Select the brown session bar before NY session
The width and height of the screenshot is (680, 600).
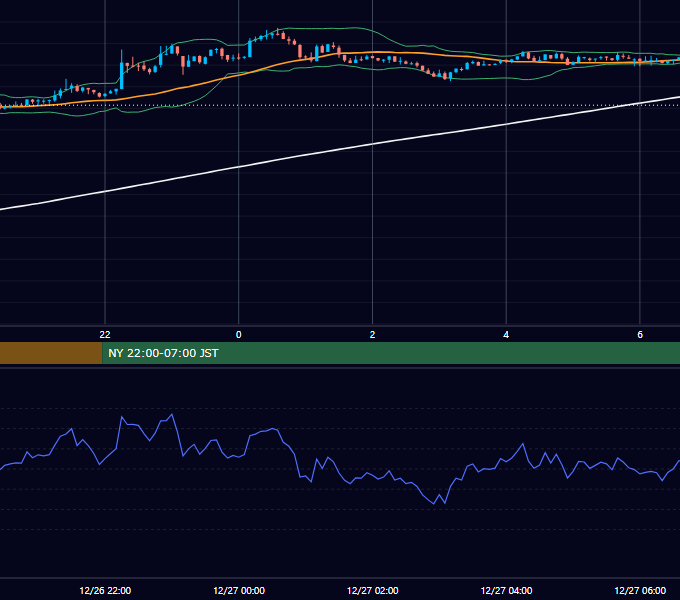[x=51, y=353]
